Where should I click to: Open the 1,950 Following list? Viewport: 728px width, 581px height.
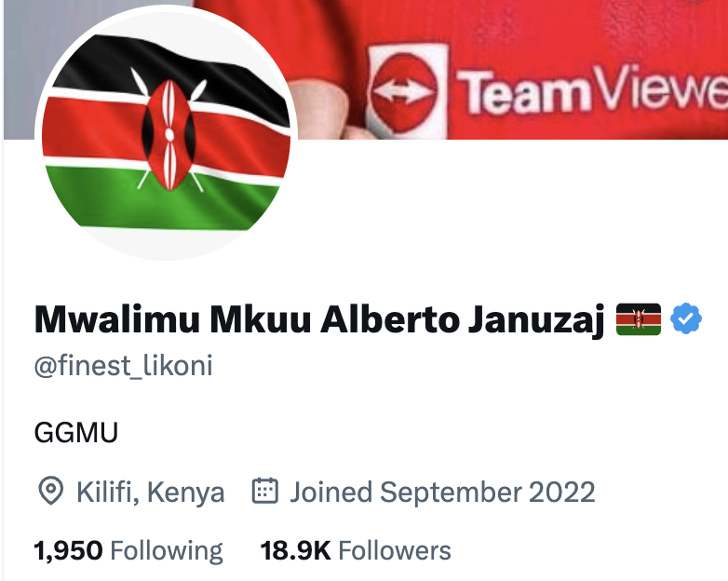(128, 551)
